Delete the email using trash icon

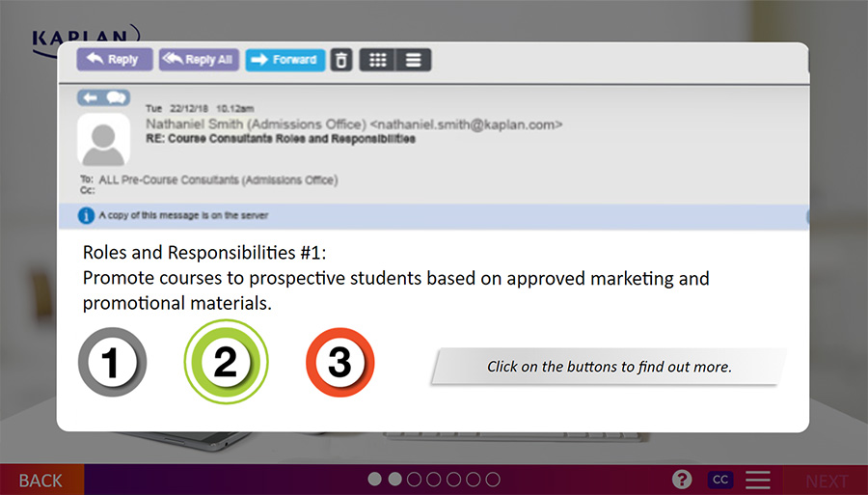coord(341,60)
